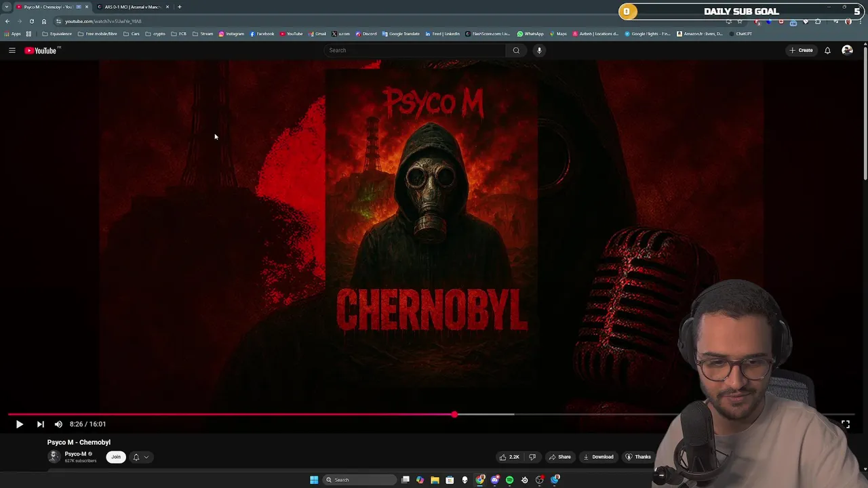
Task: Open the YouTube guide hamburger menu
Action: tap(12, 50)
